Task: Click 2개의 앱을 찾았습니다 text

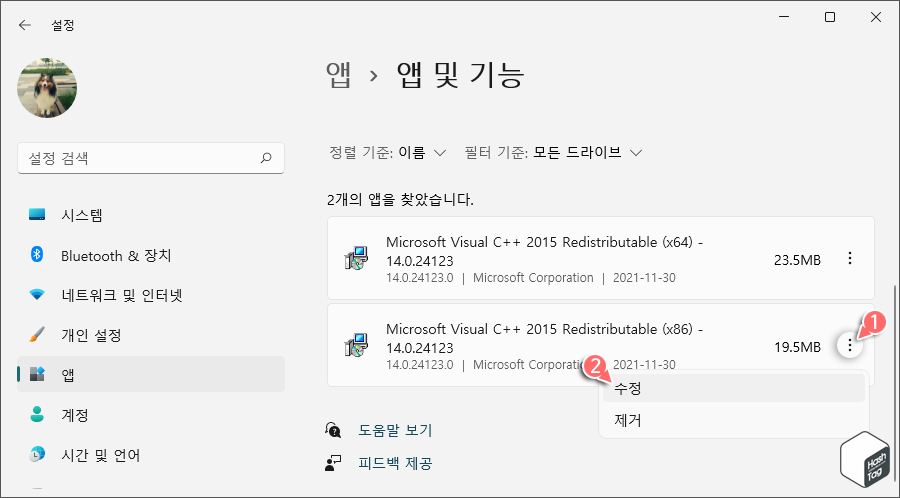Action: tap(400, 200)
